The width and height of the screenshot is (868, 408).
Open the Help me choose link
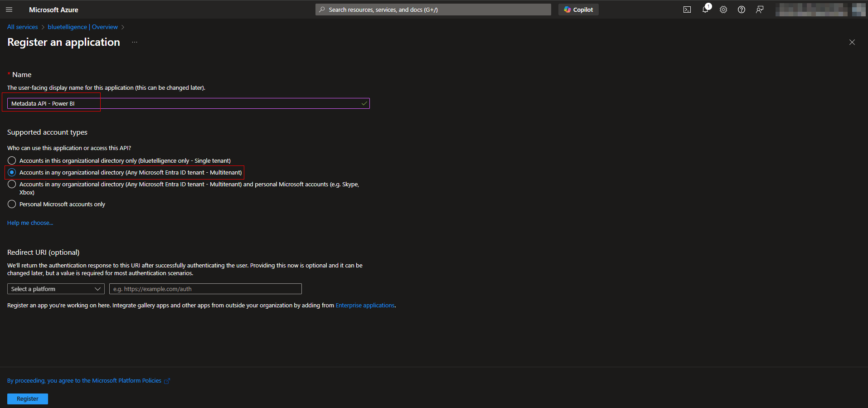point(30,223)
